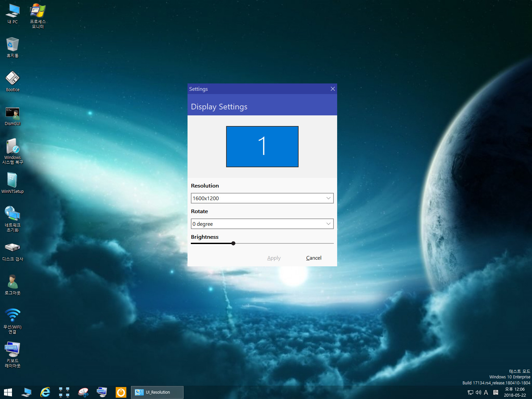Expand the Resolution dropdown showing 1600x1200
This screenshot has height=399, width=532.
262,198
